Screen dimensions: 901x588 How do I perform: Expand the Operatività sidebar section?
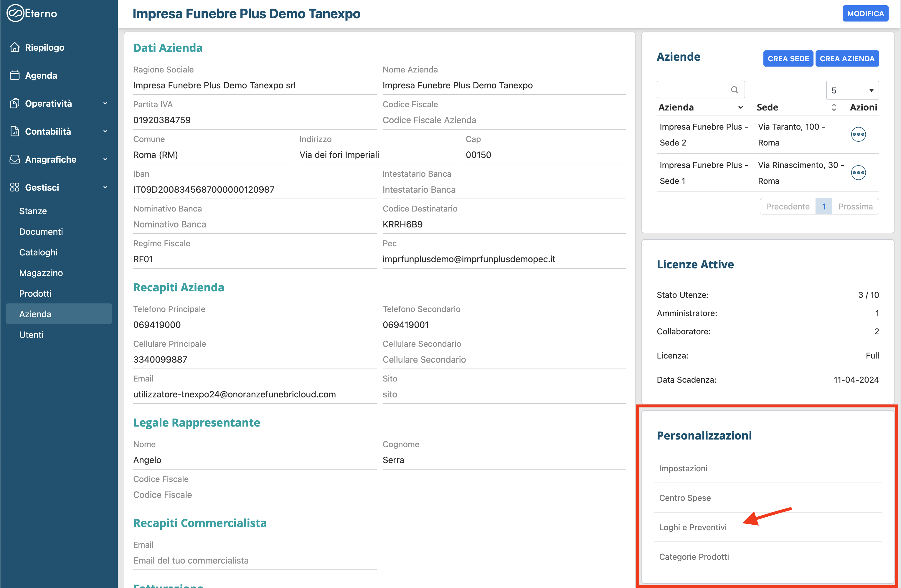[105, 103]
